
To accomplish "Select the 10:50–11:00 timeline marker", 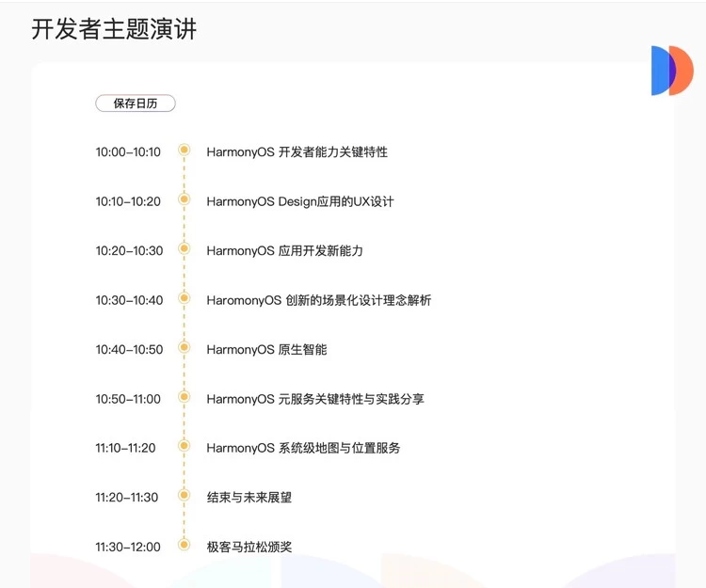I will pos(185,397).
